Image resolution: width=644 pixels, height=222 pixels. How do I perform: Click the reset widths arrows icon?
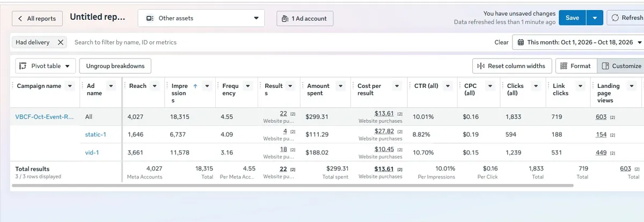[481, 66]
